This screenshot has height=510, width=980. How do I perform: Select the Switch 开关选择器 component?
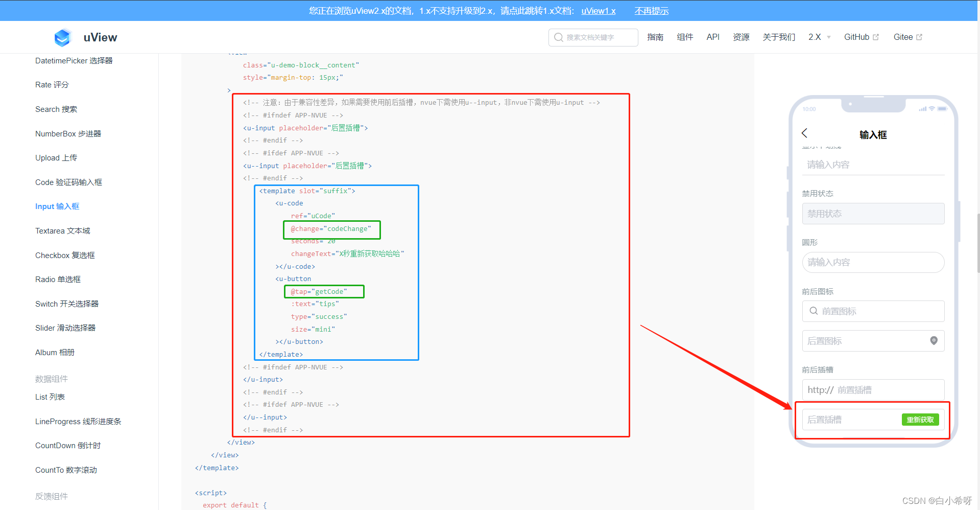67,304
